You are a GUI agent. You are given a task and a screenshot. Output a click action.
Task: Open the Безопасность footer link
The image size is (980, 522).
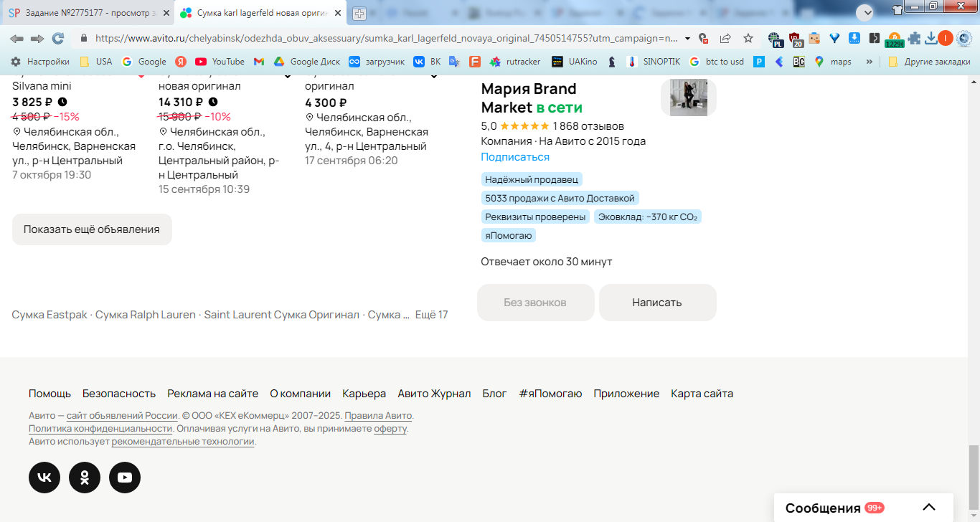pos(119,394)
